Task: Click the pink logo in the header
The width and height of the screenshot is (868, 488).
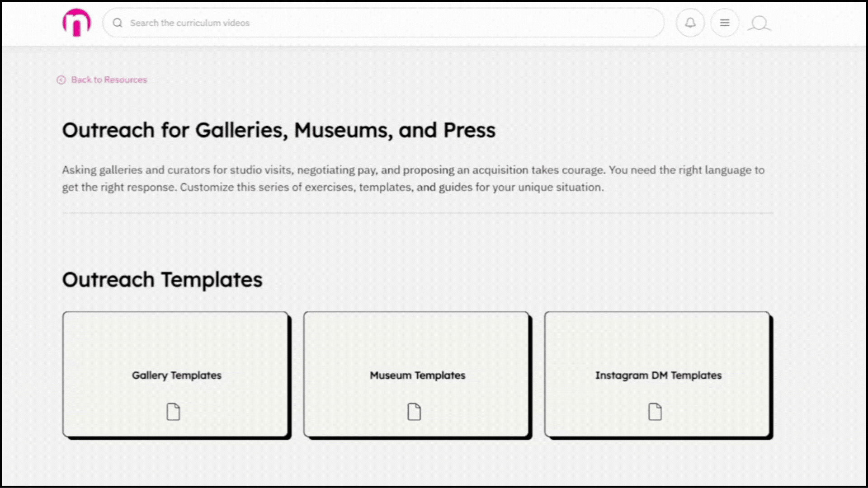Action: tap(76, 23)
